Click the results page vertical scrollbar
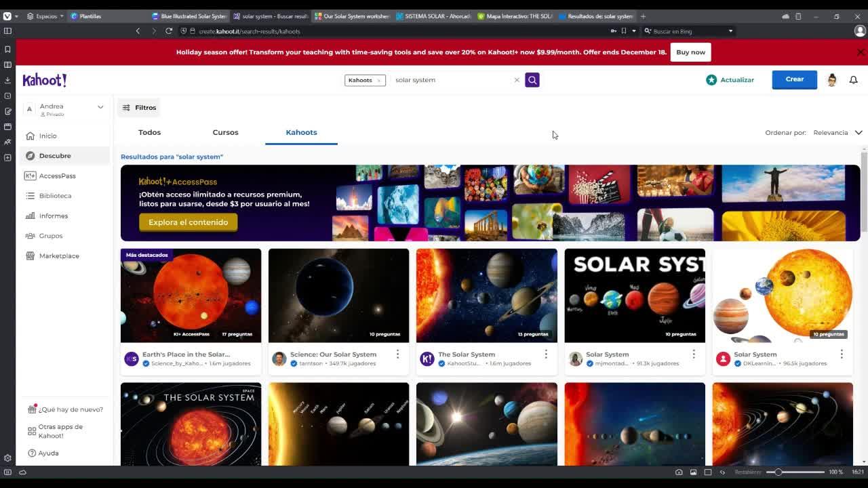The width and height of the screenshot is (868, 488). pyautogui.click(x=864, y=192)
